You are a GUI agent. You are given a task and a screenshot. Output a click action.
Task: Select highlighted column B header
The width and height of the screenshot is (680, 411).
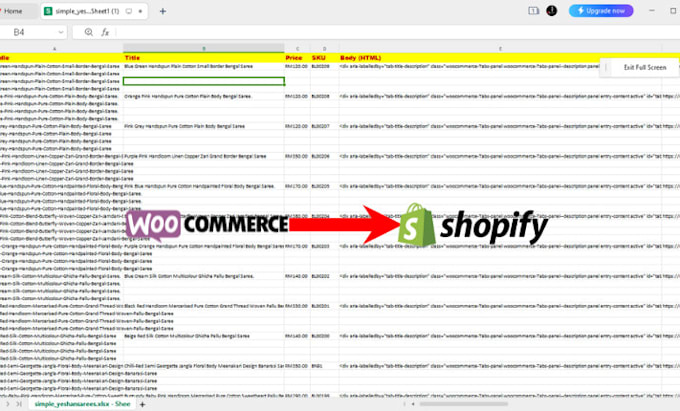[204, 49]
